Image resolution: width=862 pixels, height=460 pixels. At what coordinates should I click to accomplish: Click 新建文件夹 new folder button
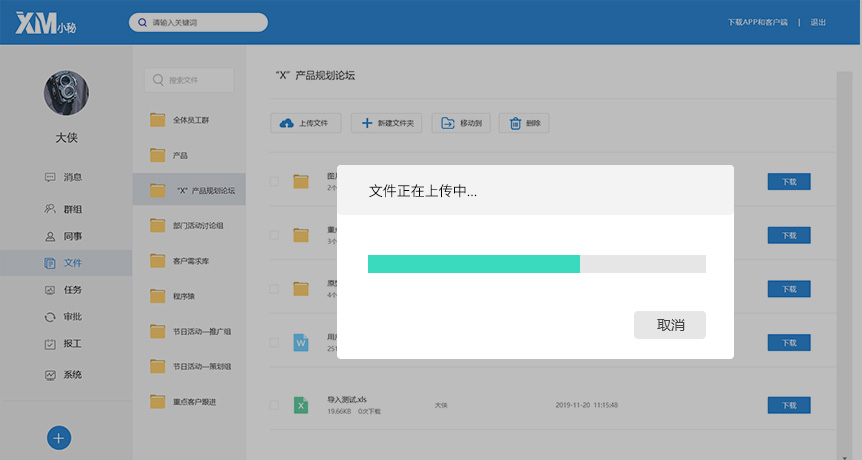click(x=386, y=123)
